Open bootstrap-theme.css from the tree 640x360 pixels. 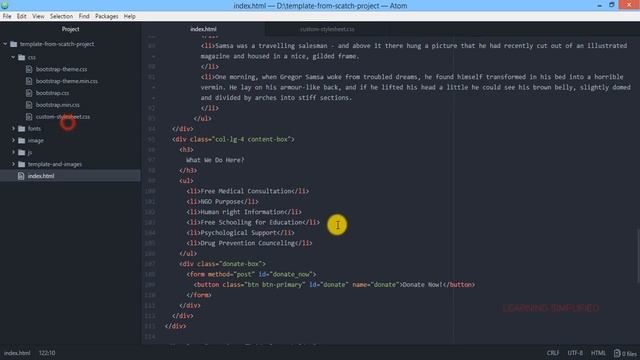tap(61, 69)
